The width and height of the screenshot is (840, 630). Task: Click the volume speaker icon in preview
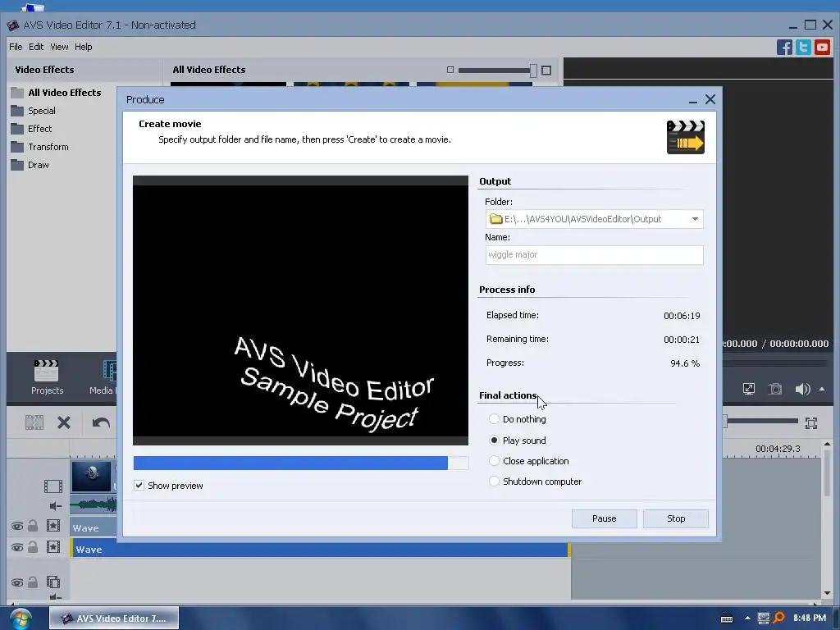802,389
